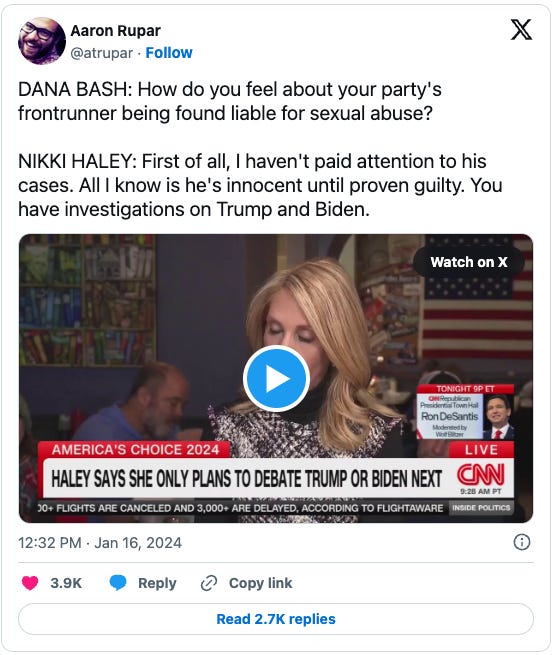This screenshot has width=553, height=655.
Task: Click Copy link text
Action: (x=260, y=583)
